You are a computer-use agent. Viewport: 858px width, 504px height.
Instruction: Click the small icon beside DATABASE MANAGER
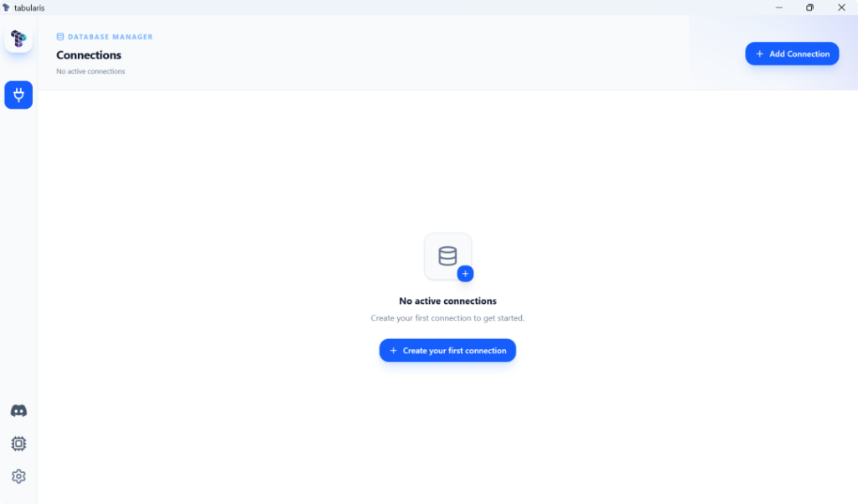tap(60, 37)
